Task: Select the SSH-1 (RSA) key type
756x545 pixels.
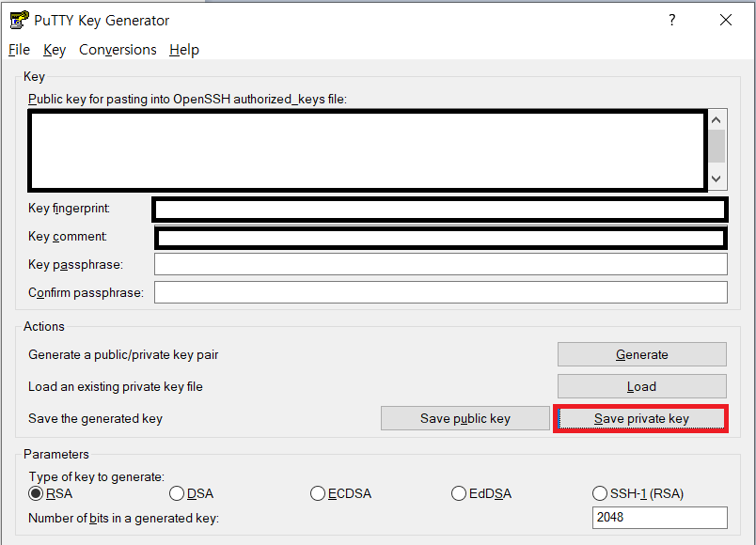Action: 638,493
